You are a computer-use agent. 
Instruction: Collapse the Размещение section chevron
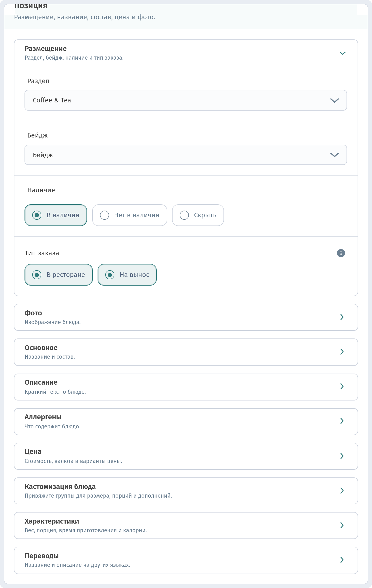[x=342, y=53]
